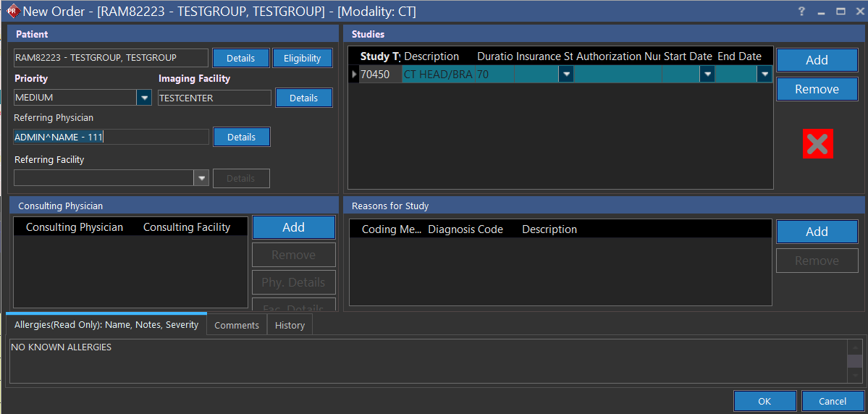This screenshot has height=414, width=868.
Task: Click the app logo in title bar
Action: tap(12, 12)
